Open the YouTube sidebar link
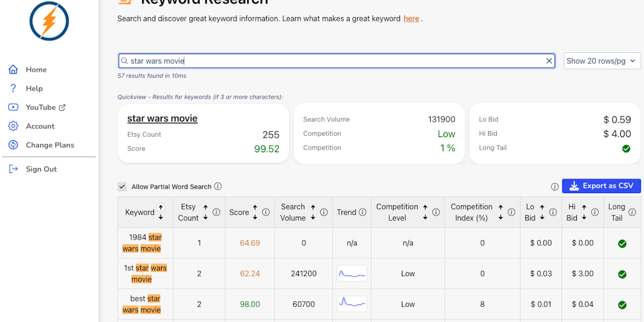 click(x=37, y=107)
